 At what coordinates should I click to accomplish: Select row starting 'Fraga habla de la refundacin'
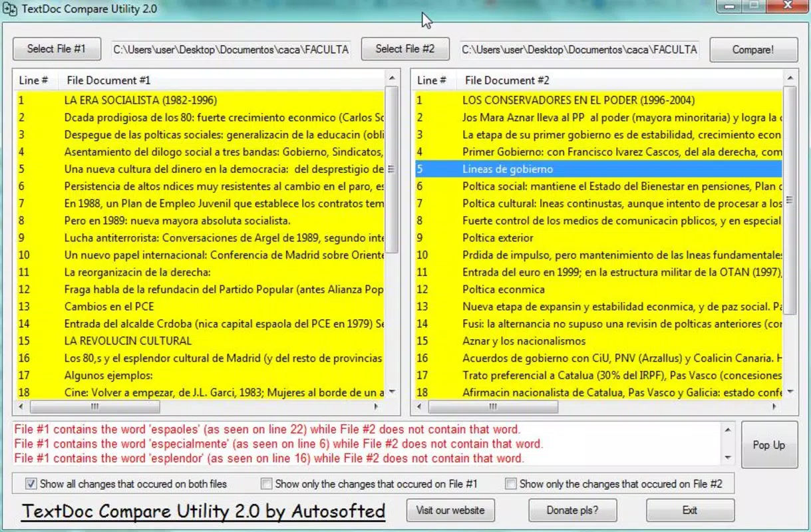click(200, 289)
